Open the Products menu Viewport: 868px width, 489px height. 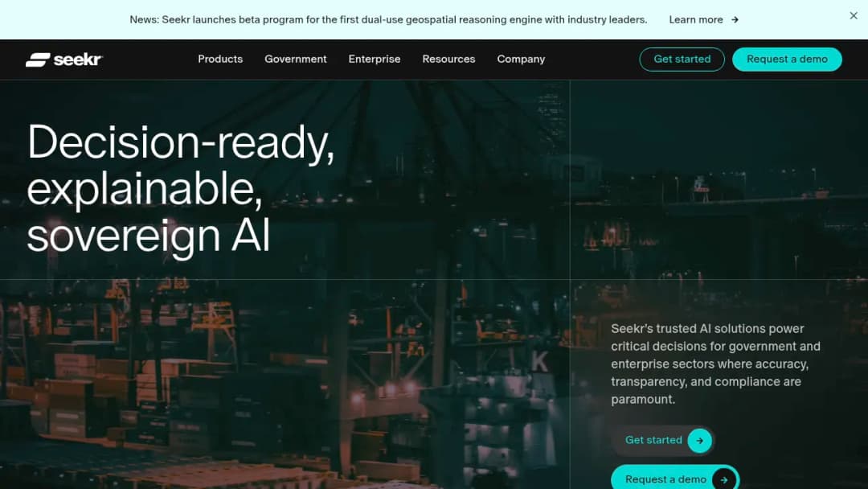click(220, 60)
